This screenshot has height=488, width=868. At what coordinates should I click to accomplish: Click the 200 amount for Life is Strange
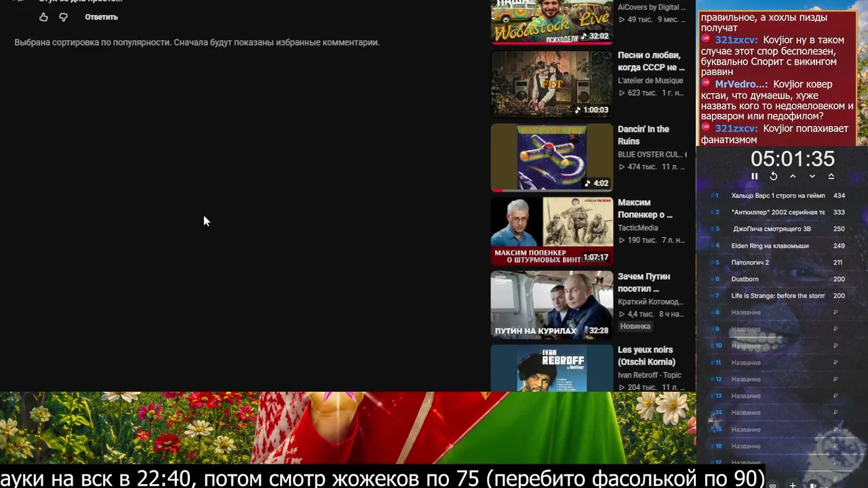(x=839, y=296)
